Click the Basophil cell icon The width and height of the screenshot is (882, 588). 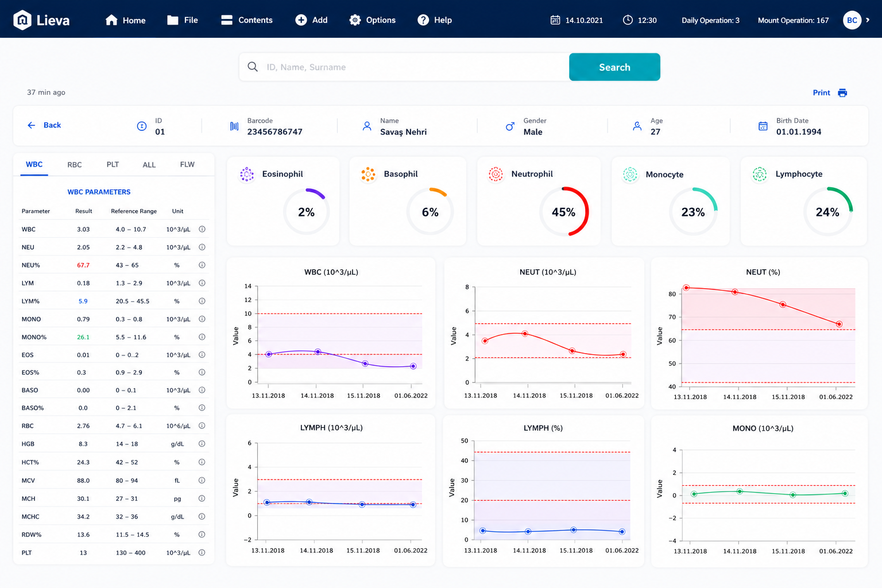point(368,174)
